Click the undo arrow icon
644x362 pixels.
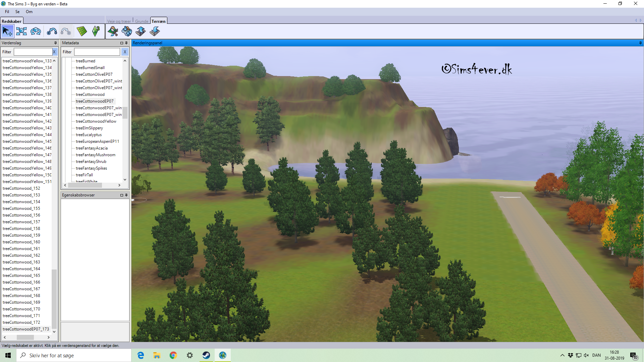click(52, 32)
